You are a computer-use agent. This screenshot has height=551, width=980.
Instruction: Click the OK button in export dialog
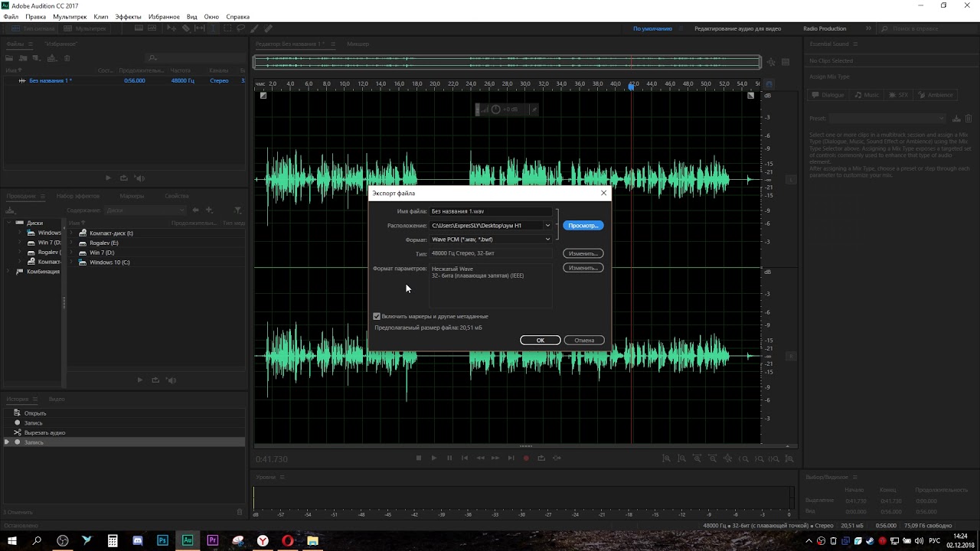click(x=540, y=340)
